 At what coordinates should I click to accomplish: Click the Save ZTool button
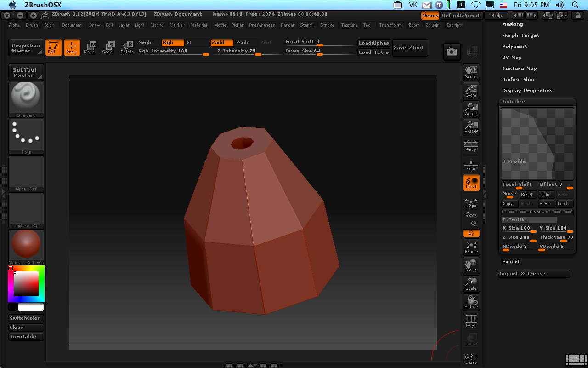point(410,48)
